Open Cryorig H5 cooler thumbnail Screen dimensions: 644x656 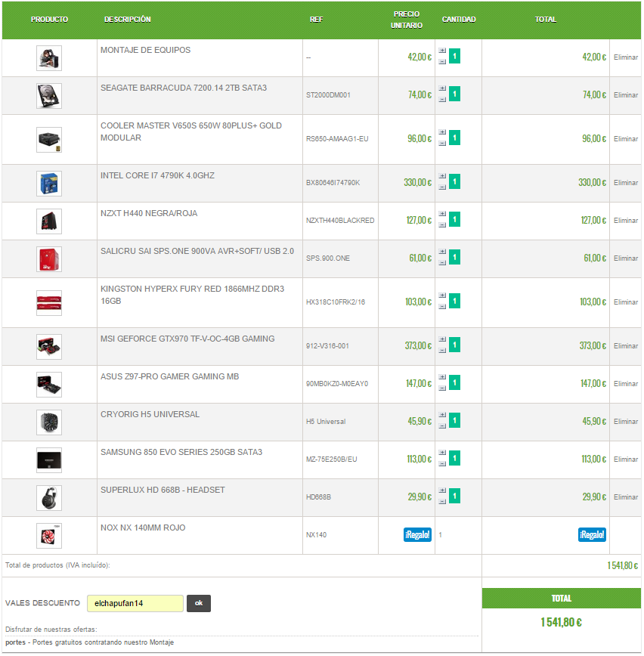pyautogui.click(x=49, y=422)
